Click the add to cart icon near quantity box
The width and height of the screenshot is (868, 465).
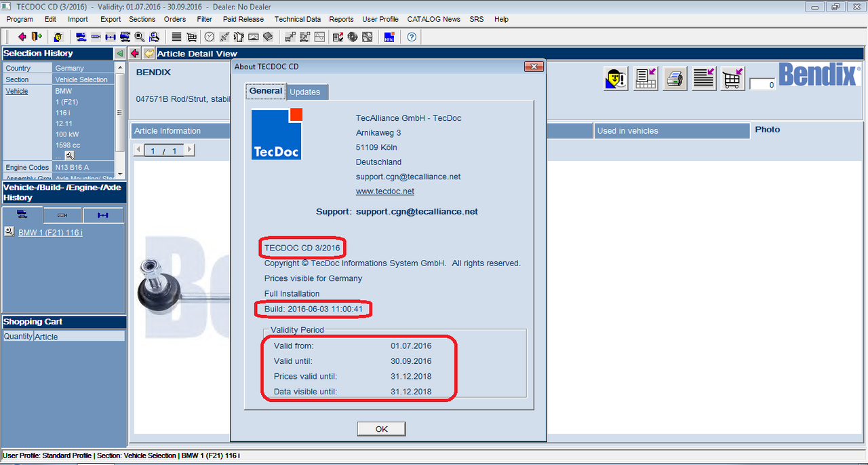click(x=733, y=79)
